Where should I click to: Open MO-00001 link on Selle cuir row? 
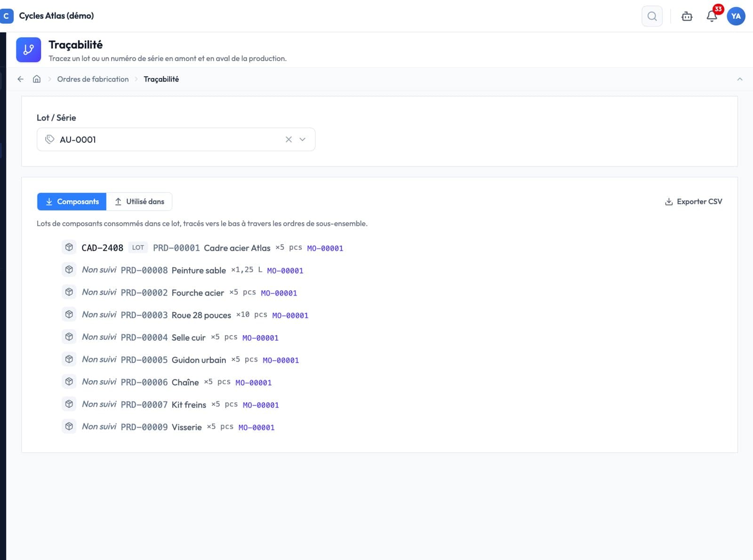(260, 338)
